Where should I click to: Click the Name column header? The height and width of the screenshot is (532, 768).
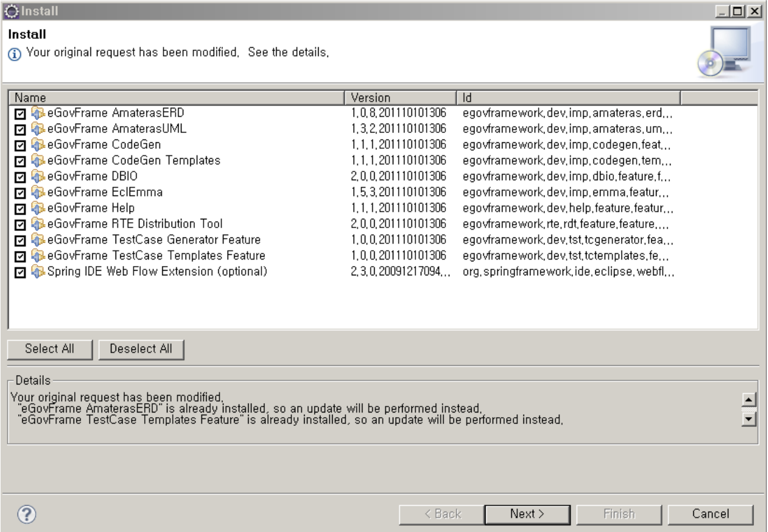(177, 97)
